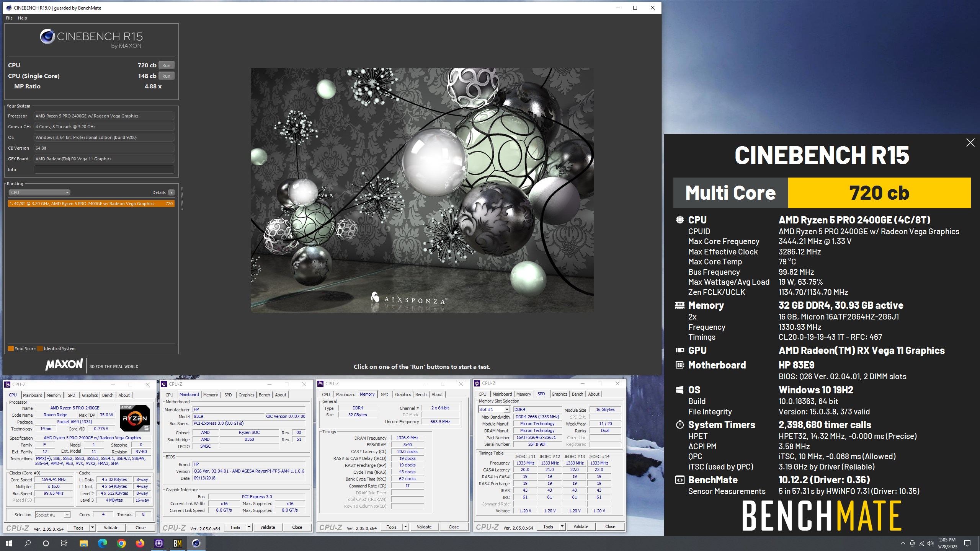Click Close in SPD CPU-Z window
The width and height of the screenshot is (980, 551).
pyautogui.click(x=610, y=527)
